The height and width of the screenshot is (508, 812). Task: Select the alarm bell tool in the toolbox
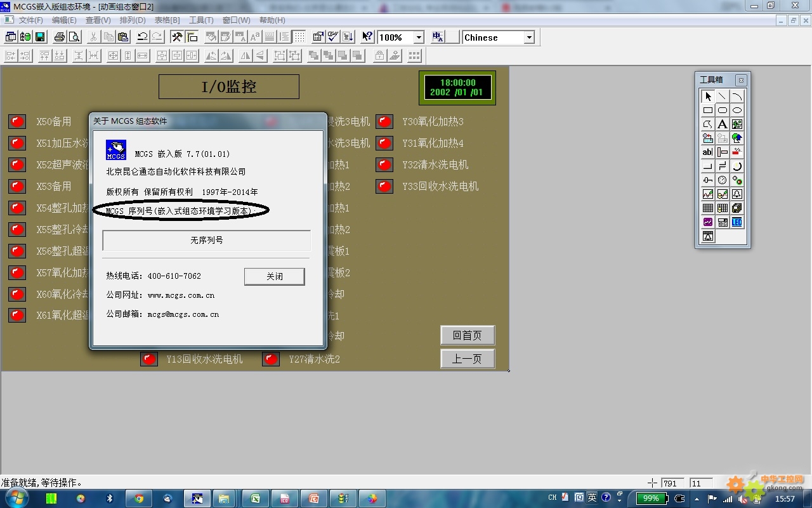(737, 194)
